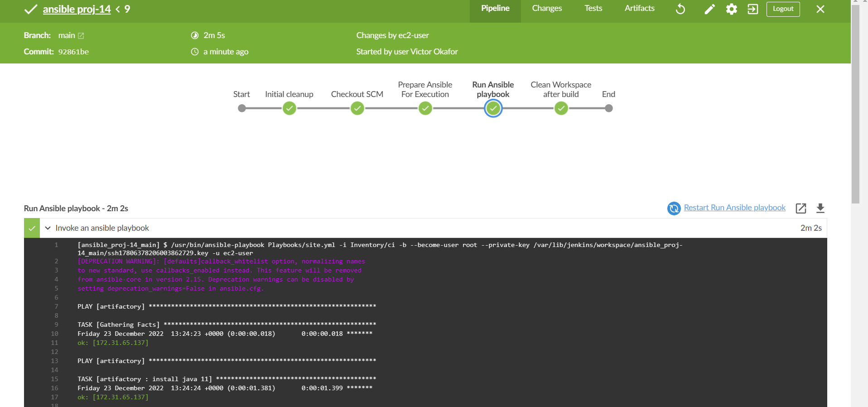Click the run number 9 text
This screenshot has height=407, width=868.
(127, 9)
